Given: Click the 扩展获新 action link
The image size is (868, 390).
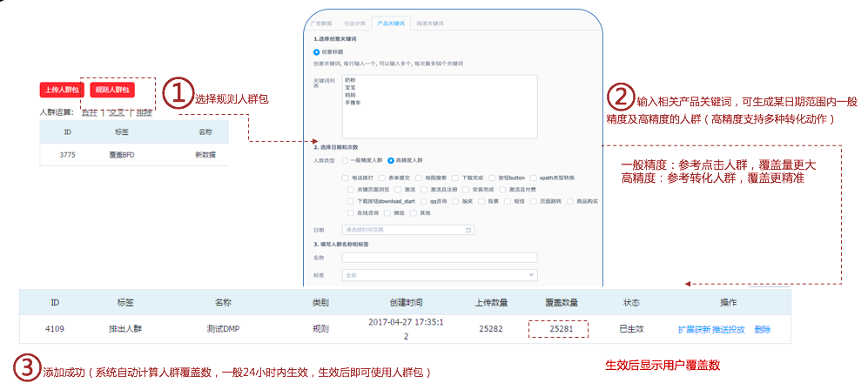Looking at the screenshot, I should pos(694,330).
